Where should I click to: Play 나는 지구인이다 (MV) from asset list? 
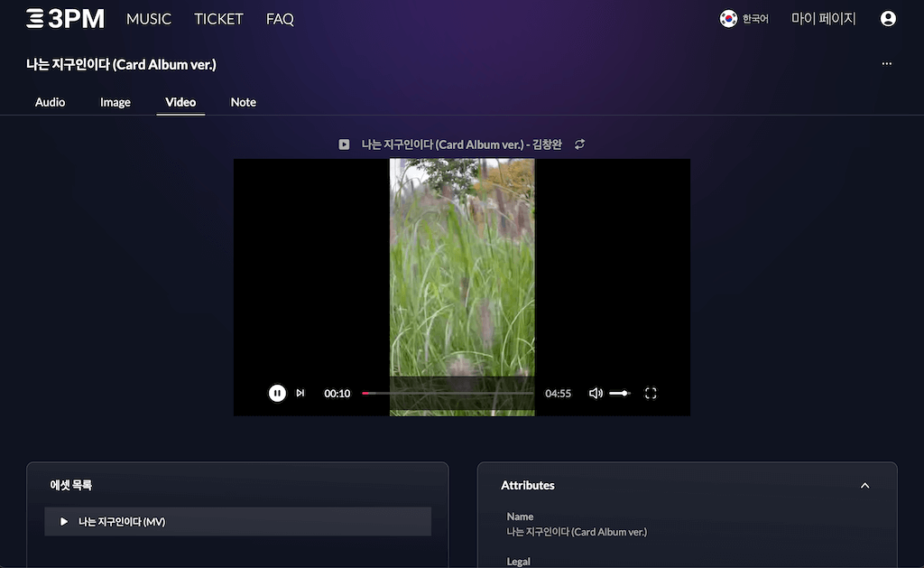(x=64, y=522)
